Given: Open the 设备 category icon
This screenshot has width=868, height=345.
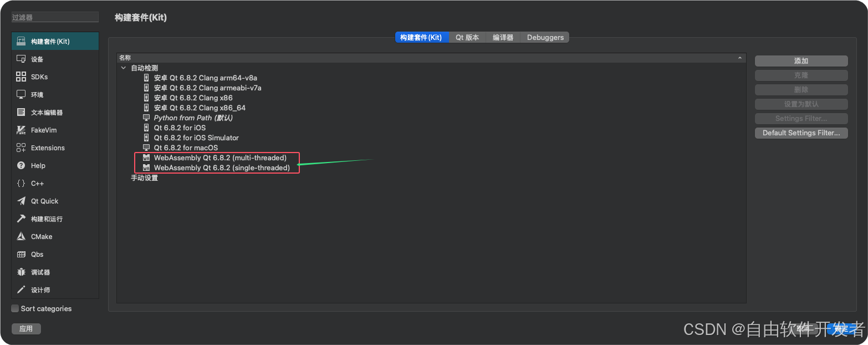Looking at the screenshot, I should (x=21, y=59).
